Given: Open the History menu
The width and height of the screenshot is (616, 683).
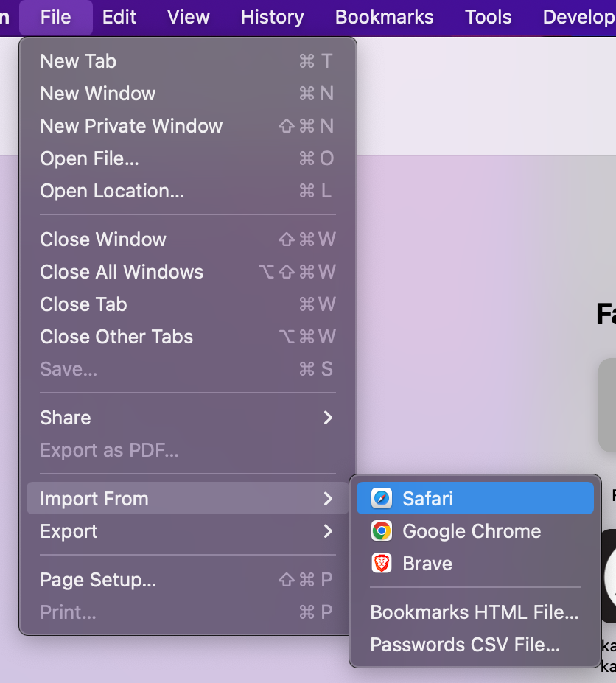Looking at the screenshot, I should (271, 17).
